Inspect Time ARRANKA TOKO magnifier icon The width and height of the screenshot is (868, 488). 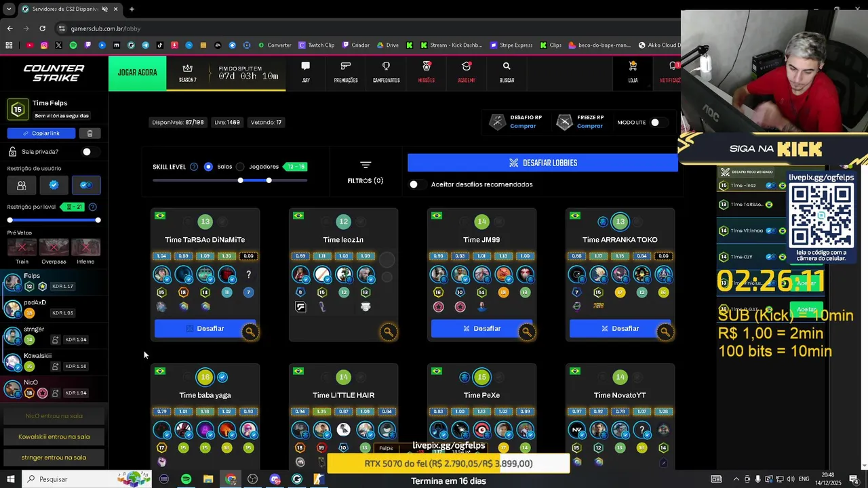[665, 332]
